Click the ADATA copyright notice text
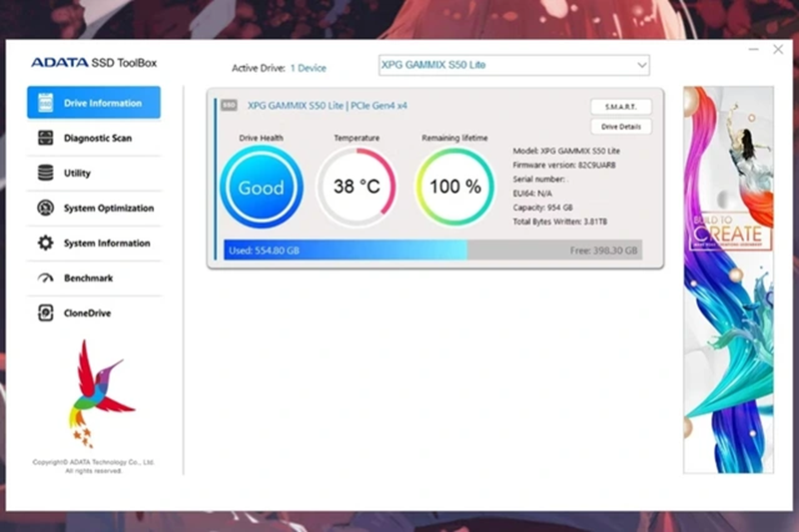 click(x=93, y=466)
